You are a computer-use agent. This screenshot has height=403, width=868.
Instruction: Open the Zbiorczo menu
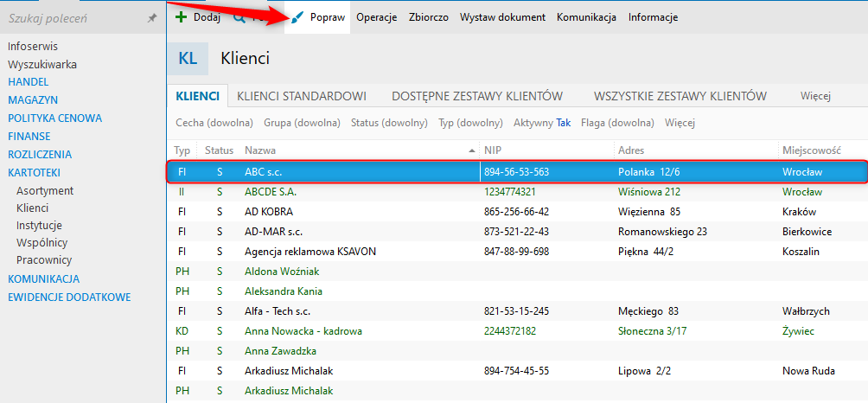(x=429, y=17)
